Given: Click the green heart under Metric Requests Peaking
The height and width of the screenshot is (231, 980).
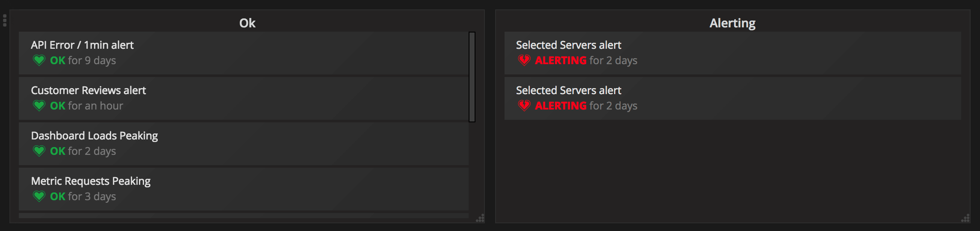Looking at the screenshot, I should coord(39,196).
